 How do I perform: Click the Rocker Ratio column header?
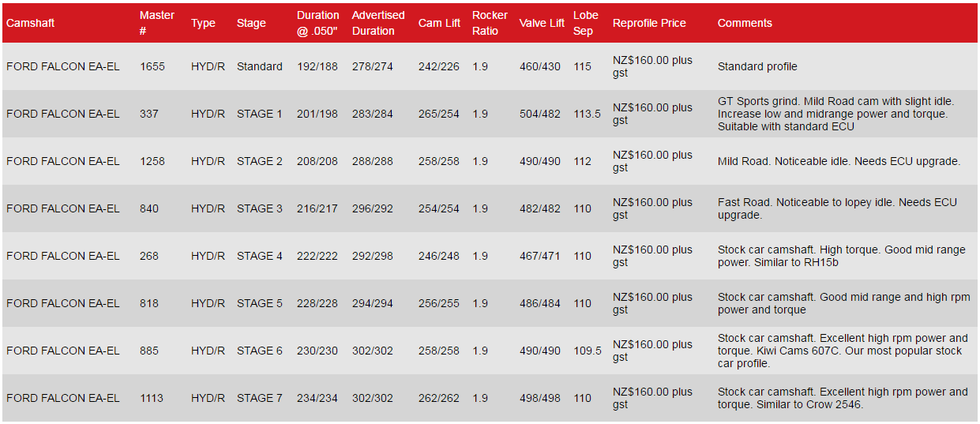coord(490,23)
